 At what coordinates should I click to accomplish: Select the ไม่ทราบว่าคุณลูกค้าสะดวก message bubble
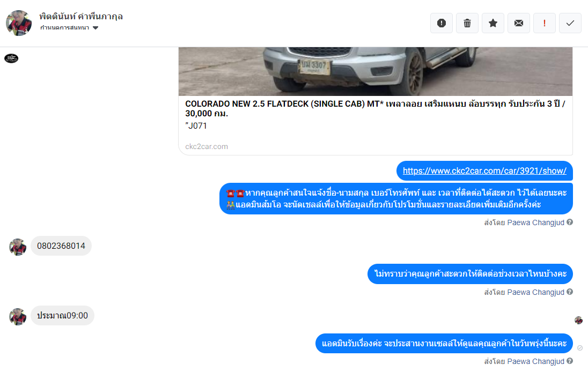pyautogui.click(x=471, y=274)
